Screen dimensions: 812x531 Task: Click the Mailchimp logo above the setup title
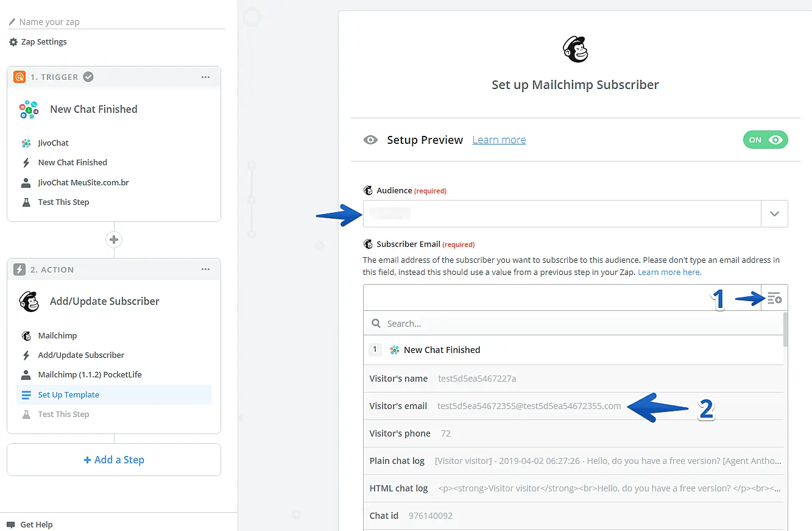[x=575, y=49]
